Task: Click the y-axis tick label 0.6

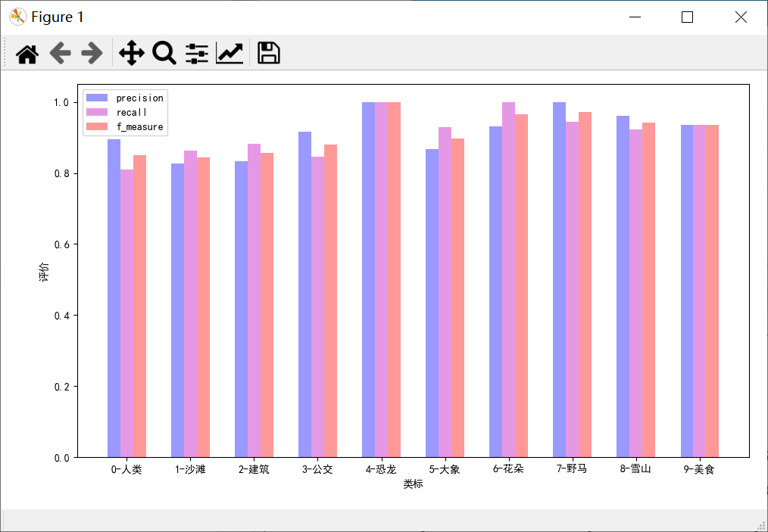Action: click(x=61, y=244)
